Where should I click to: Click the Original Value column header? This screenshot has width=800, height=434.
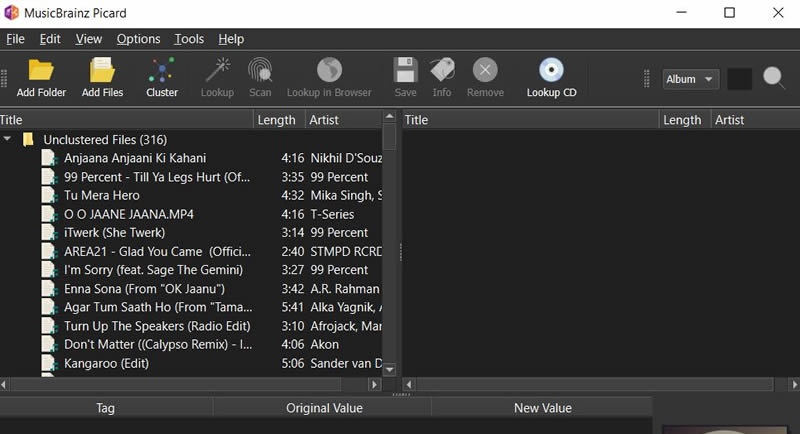322,408
